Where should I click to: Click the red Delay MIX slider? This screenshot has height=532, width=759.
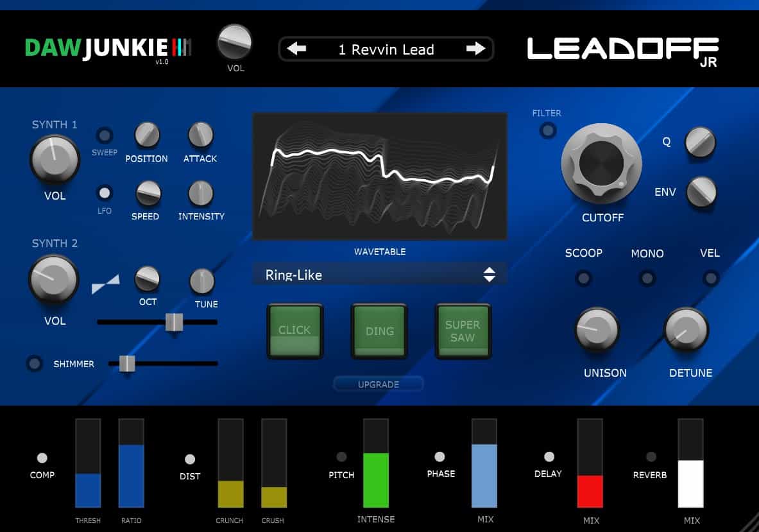[590, 491]
